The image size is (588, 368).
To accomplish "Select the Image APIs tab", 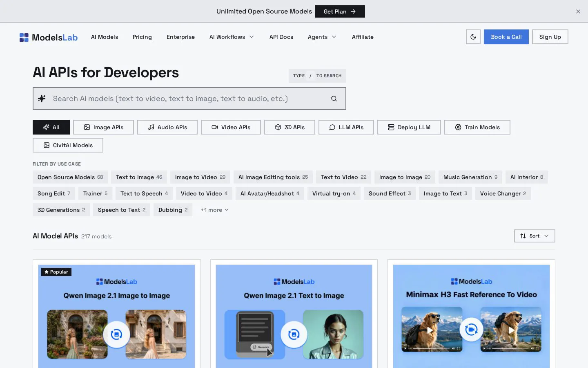I will coord(104,127).
